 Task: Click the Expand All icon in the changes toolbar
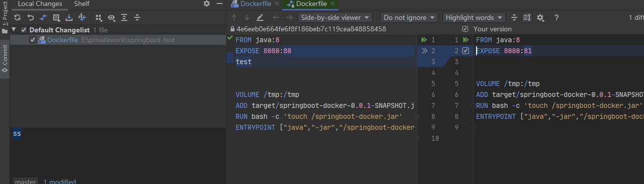point(124,18)
